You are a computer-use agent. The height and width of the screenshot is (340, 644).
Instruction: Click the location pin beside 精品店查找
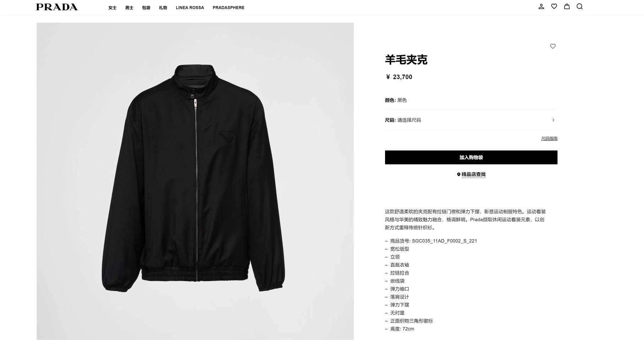459,174
